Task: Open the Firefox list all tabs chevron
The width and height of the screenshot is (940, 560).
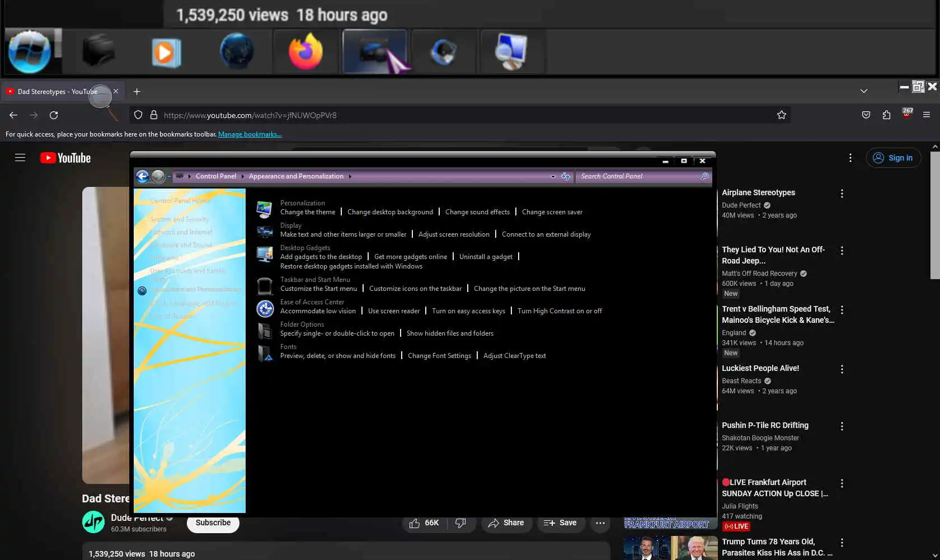Action: coord(864,91)
